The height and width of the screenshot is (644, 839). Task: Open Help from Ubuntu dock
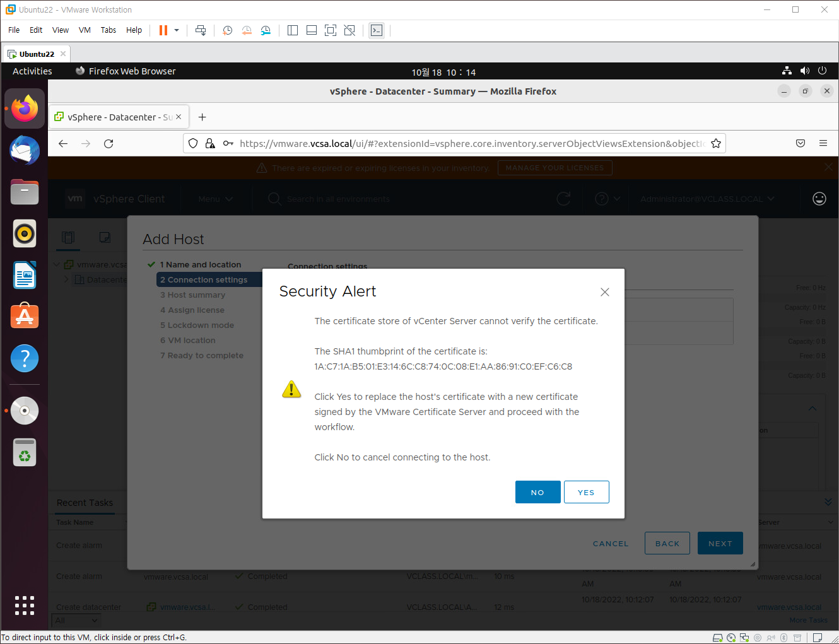tap(25, 358)
